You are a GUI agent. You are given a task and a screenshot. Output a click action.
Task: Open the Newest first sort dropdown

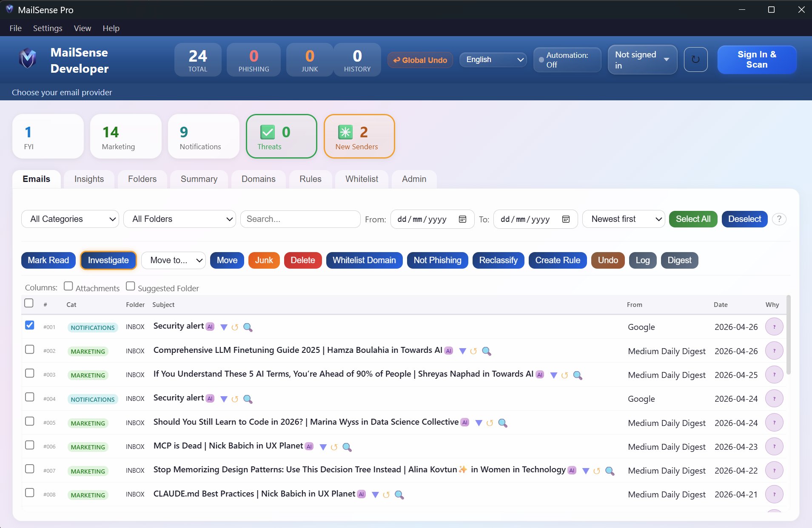click(624, 219)
